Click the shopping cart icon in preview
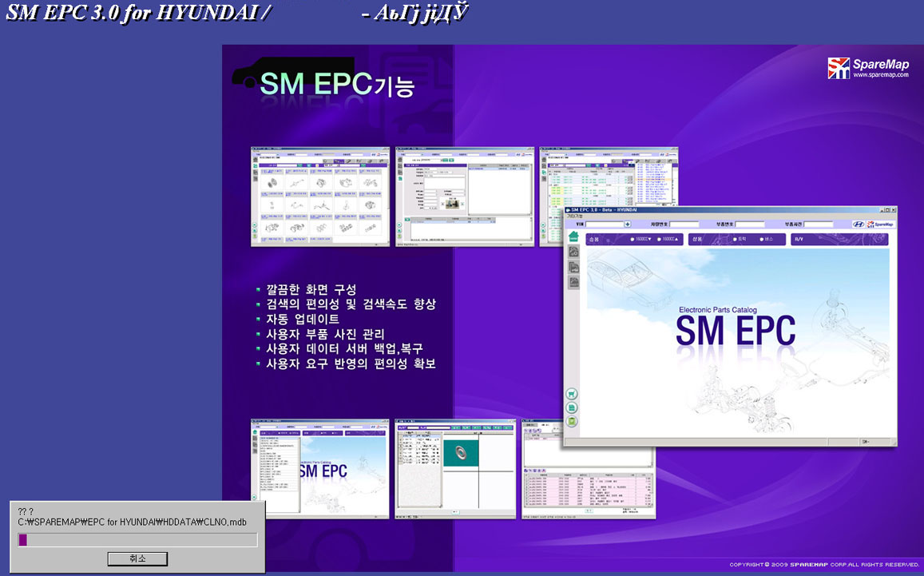This screenshot has width=924, height=576. pyautogui.click(x=572, y=394)
